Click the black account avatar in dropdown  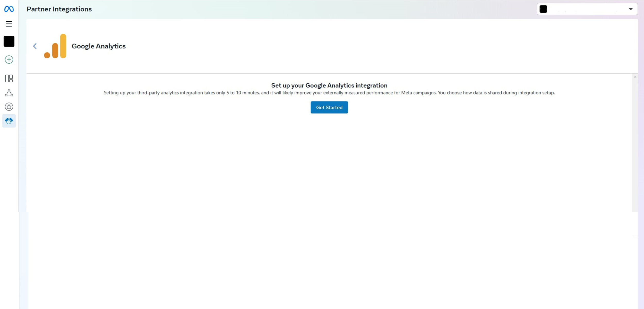[543, 9]
